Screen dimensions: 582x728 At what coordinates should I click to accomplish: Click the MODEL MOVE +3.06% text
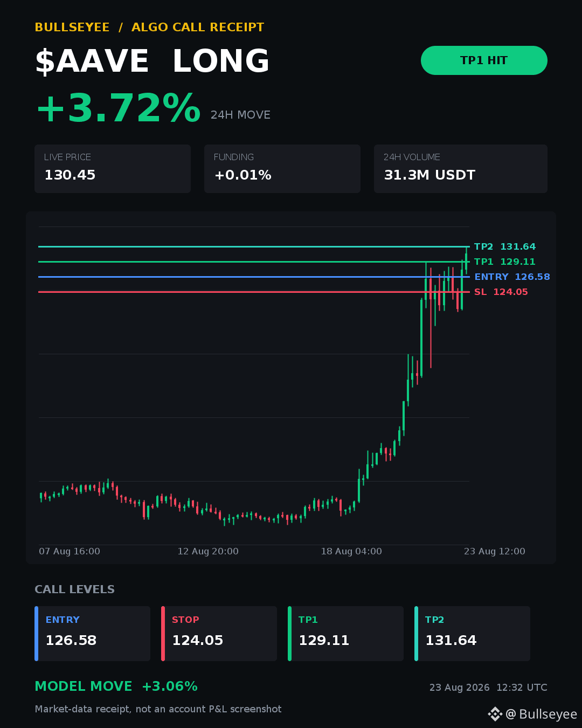point(116,686)
